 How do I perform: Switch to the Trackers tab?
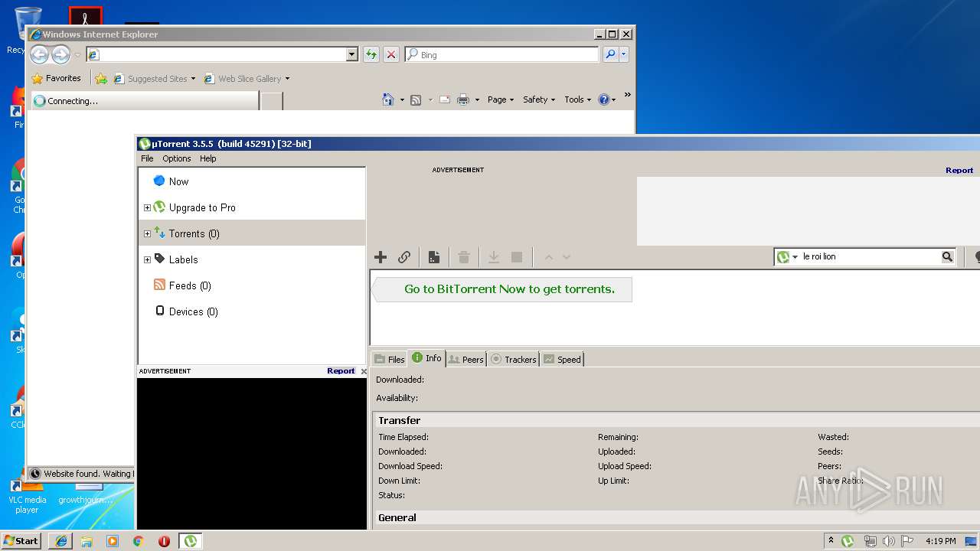(x=513, y=359)
